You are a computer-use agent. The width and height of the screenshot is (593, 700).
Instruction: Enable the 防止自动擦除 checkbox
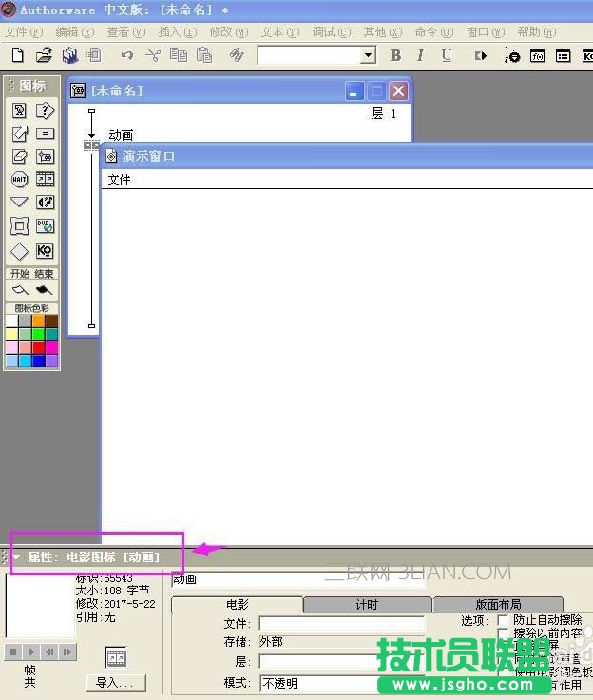503,620
